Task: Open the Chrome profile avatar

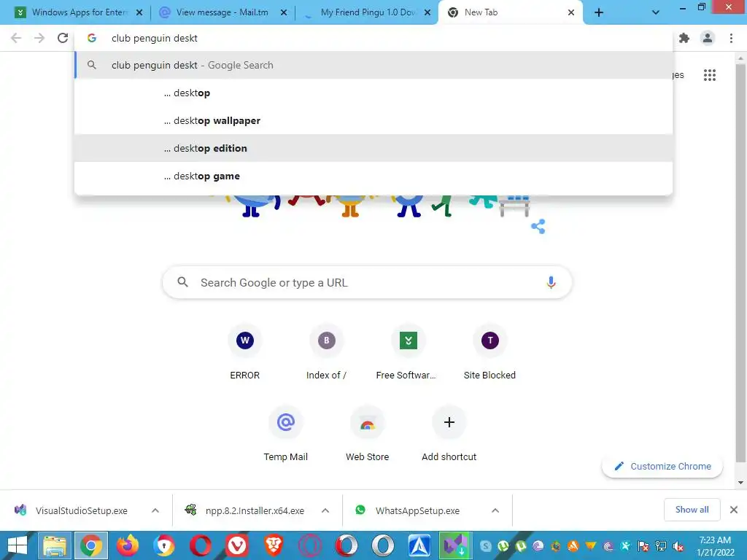Action: tap(708, 38)
